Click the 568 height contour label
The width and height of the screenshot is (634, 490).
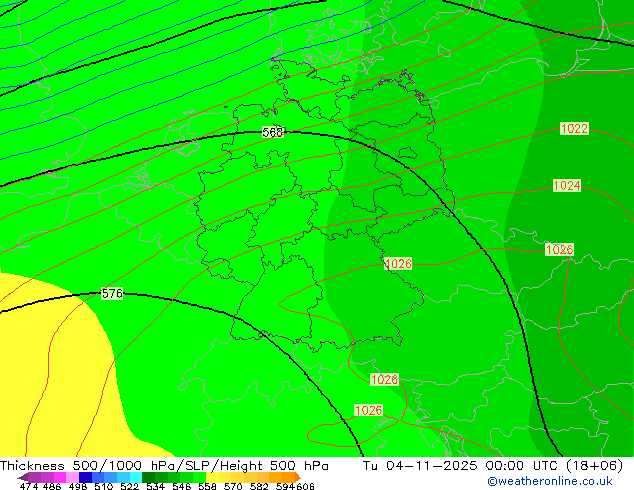pos(273,132)
